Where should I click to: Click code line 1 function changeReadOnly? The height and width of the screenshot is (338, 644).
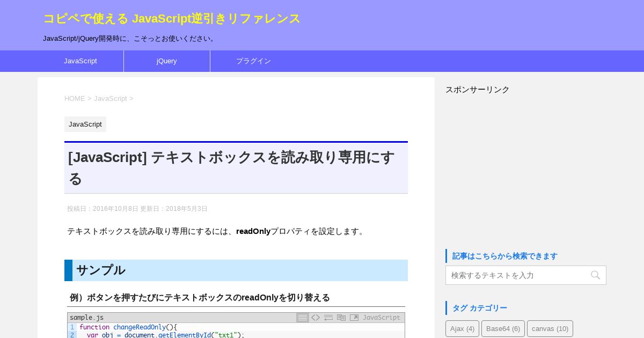pos(128,327)
